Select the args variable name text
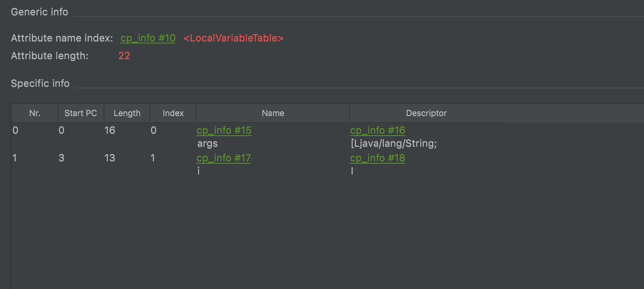The height and width of the screenshot is (289, 644). [x=207, y=144]
